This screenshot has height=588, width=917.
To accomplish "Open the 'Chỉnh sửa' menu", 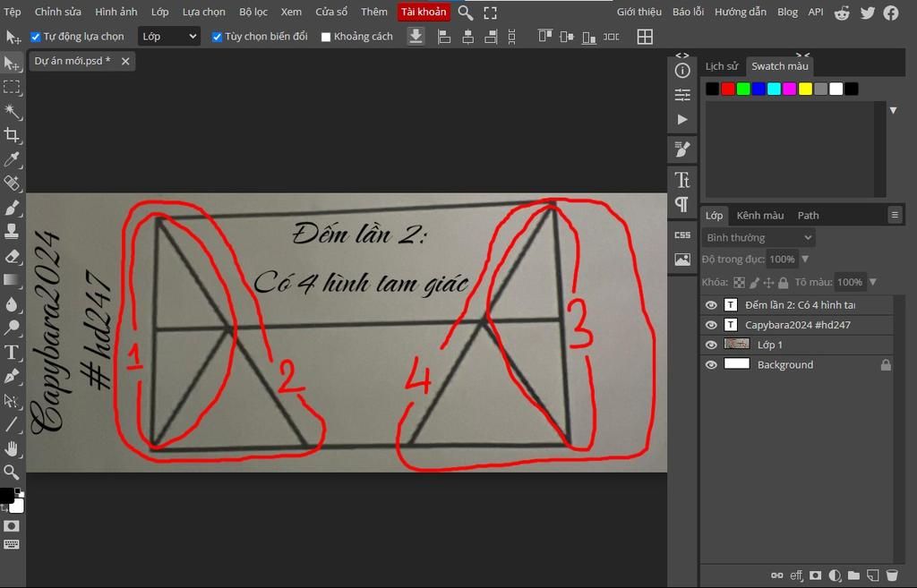I will (x=57, y=12).
